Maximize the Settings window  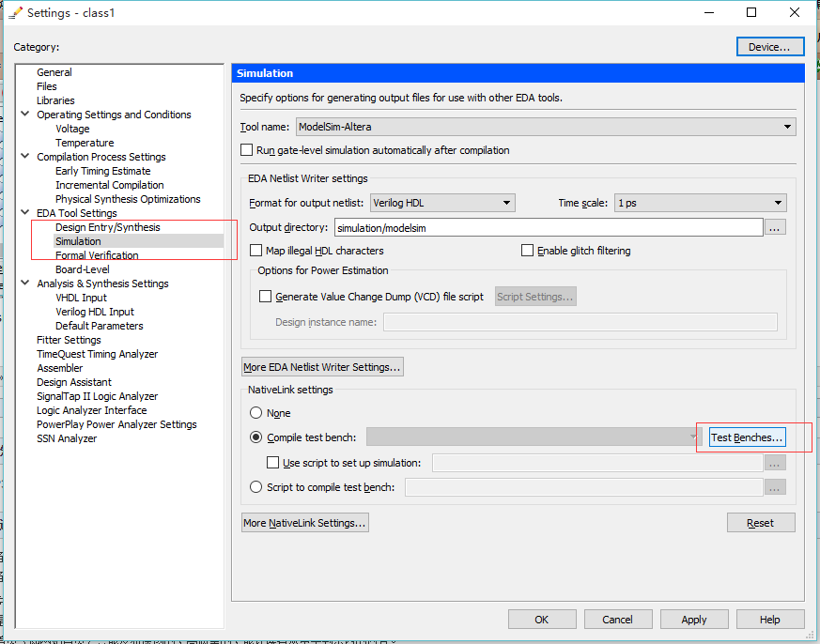tap(751, 12)
